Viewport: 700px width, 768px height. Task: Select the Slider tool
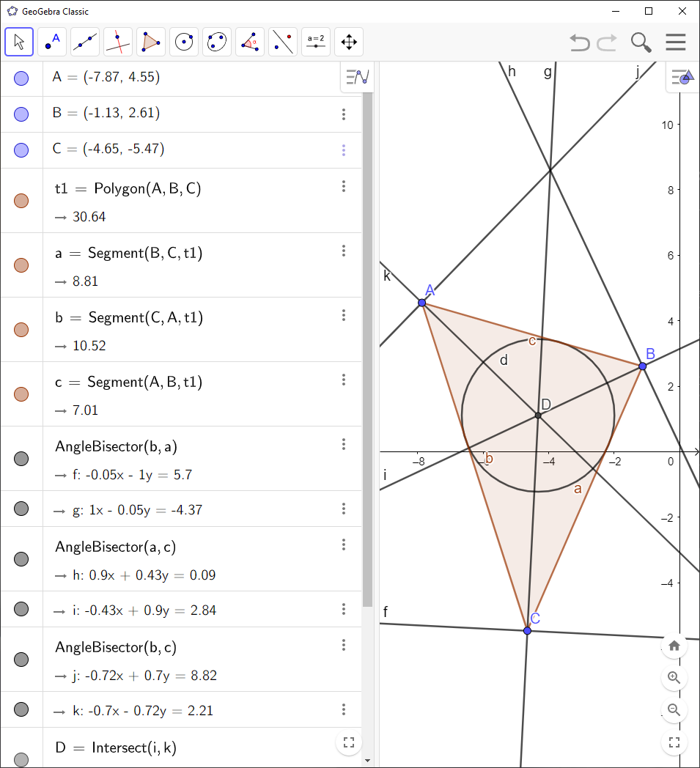point(316,42)
